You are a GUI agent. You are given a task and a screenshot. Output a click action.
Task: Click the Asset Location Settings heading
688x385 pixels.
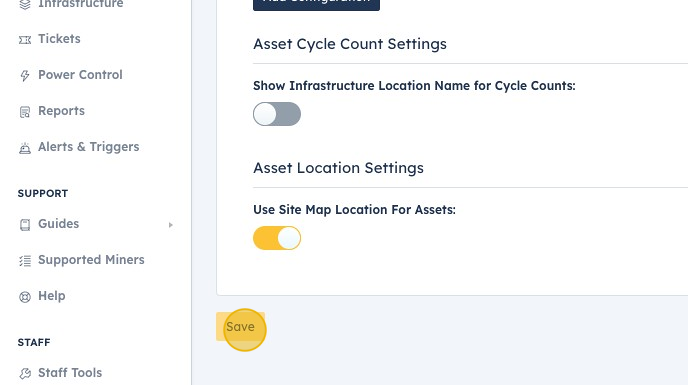click(338, 168)
